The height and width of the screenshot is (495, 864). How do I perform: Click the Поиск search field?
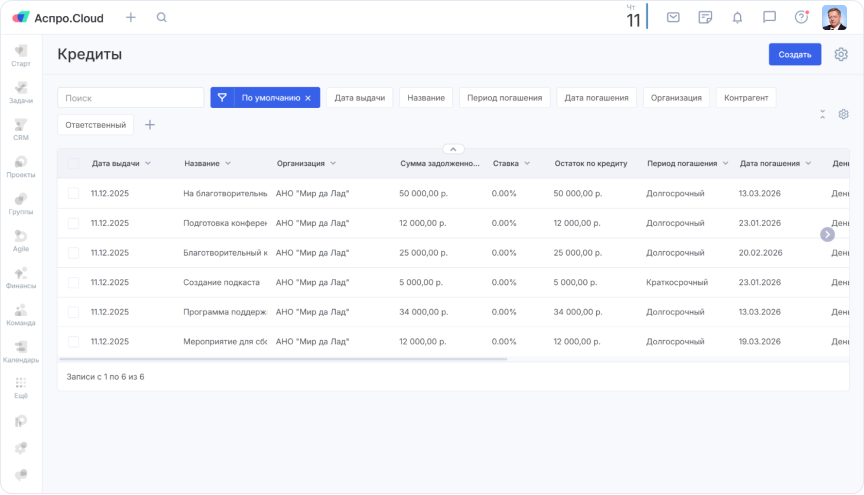click(x=130, y=98)
